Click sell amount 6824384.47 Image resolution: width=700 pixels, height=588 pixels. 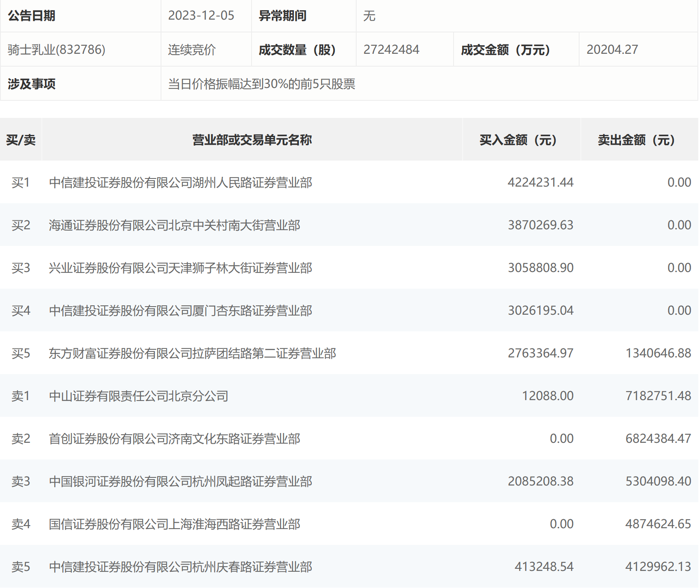click(x=658, y=439)
